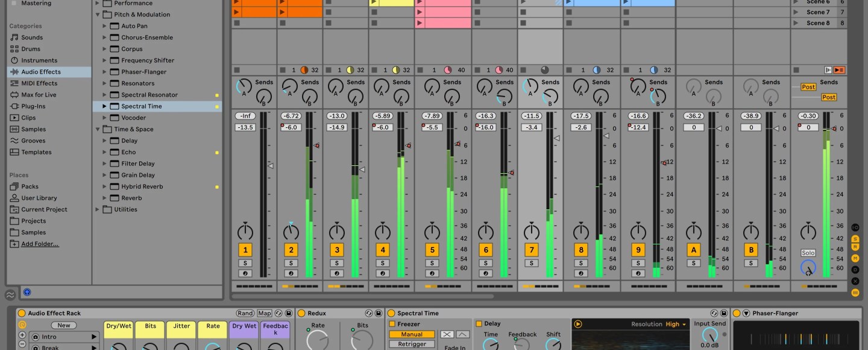Screen dimensions: 868x350
Task: Enable the Freezer section in Spectral Time
Action: coord(392,324)
